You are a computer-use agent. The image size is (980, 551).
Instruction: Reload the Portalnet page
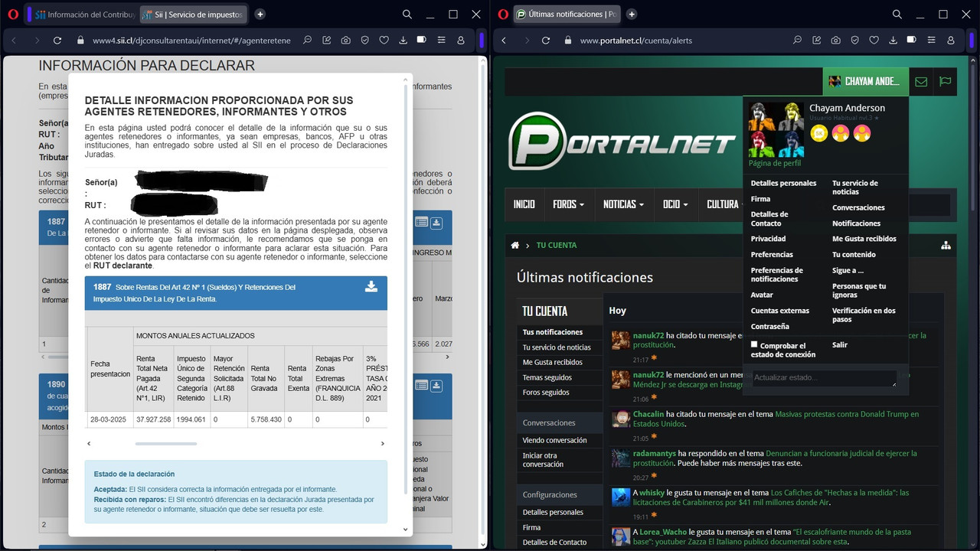546,41
